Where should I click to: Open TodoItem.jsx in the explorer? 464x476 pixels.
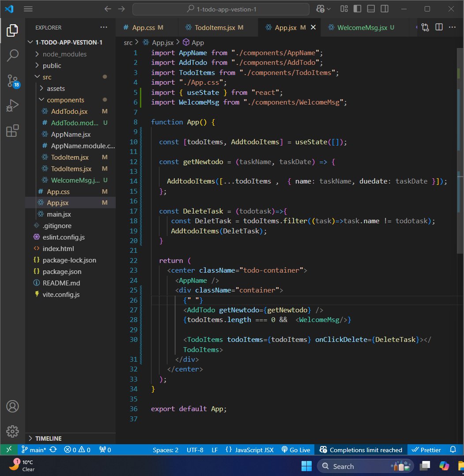click(x=70, y=157)
